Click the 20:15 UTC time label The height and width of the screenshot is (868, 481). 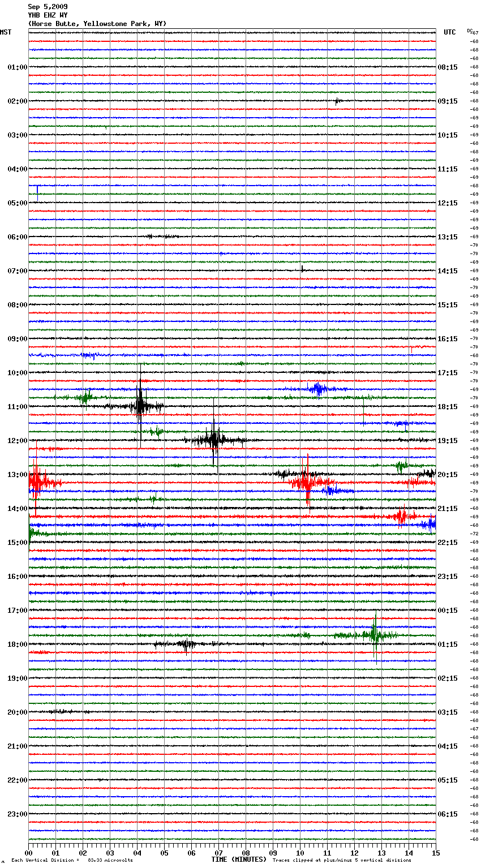(x=448, y=475)
